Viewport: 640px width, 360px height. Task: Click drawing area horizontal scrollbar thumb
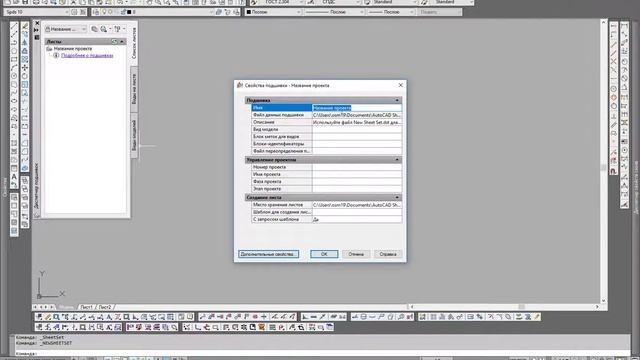[x=522, y=307]
